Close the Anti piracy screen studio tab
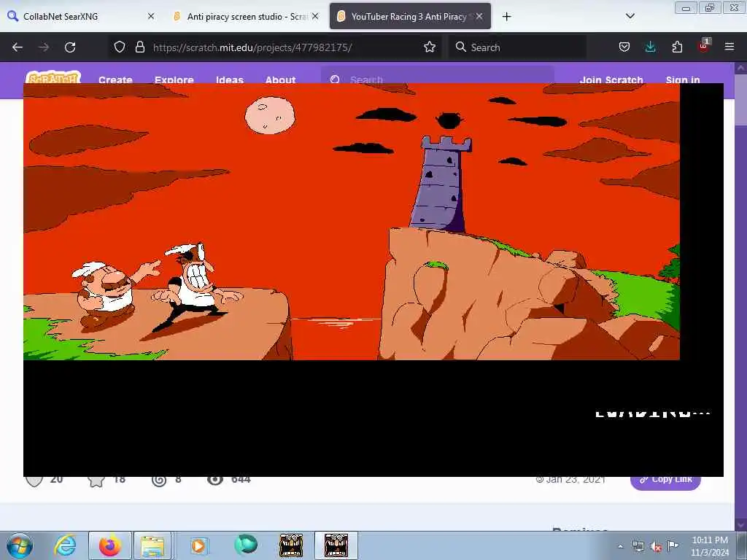Image resolution: width=747 pixels, height=560 pixels. coord(315,16)
